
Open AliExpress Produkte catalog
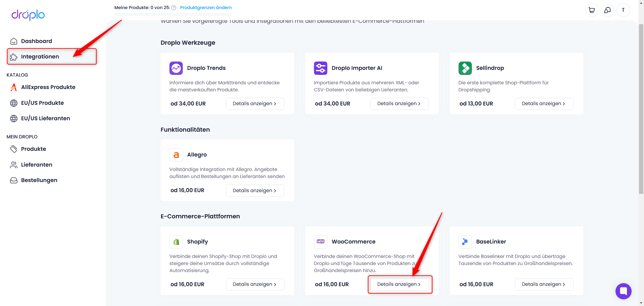pos(48,87)
